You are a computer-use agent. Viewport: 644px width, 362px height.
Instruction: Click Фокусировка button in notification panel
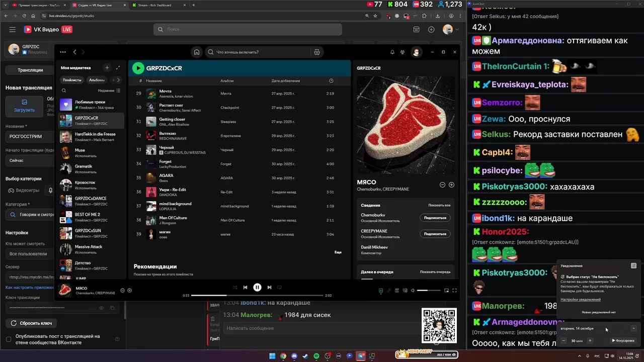click(x=623, y=340)
